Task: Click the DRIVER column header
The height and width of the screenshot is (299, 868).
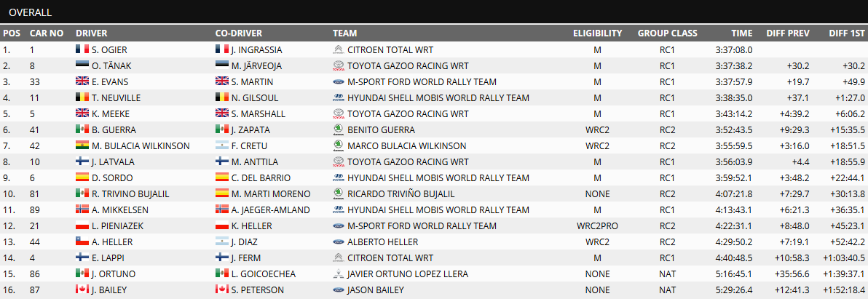Action: click(91, 33)
